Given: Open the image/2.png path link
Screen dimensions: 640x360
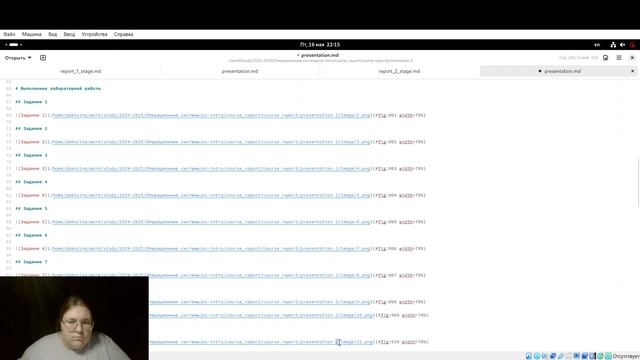Looking at the screenshot, I should tap(211, 116).
